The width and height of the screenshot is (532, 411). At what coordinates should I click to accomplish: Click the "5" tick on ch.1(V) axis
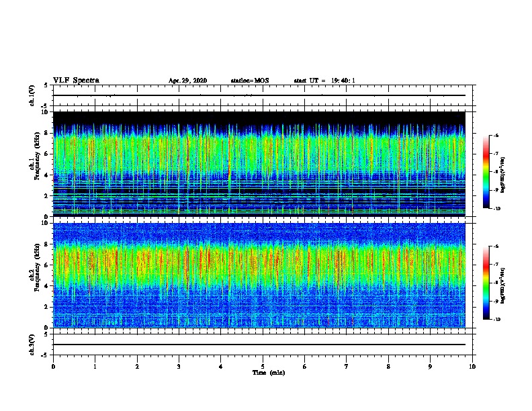(x=46, y=85)
